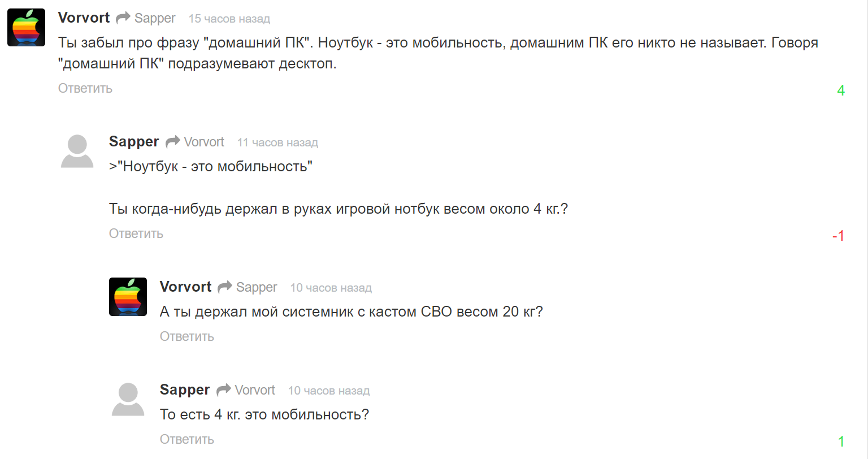
Task: Open the '15 часов назад' timestamp permalink
Action: [229, 19]
